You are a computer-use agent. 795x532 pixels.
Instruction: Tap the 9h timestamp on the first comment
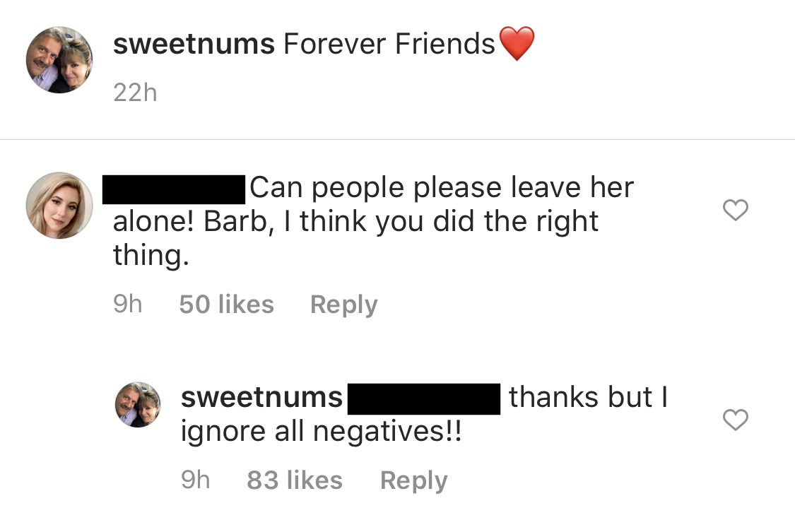127,304
